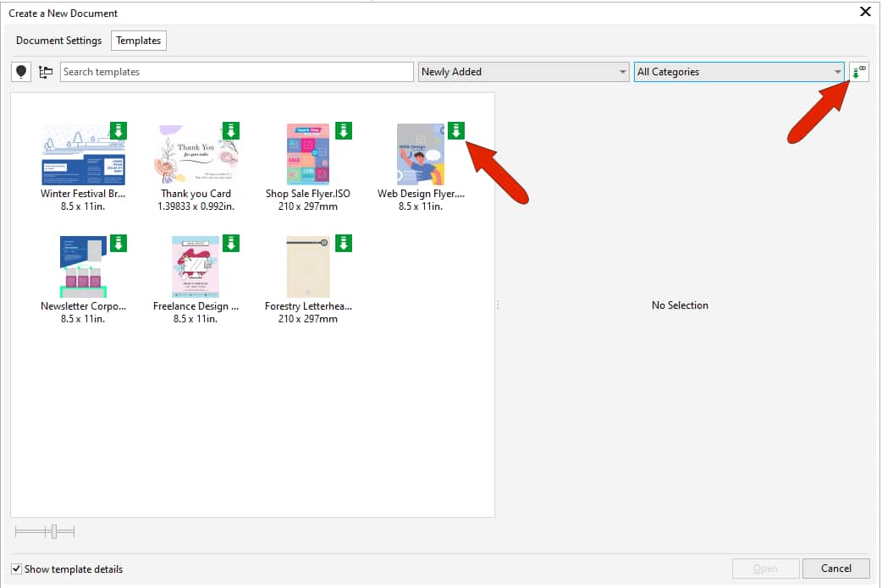
Task: Click inside the Search templates field
Action: 237,72
